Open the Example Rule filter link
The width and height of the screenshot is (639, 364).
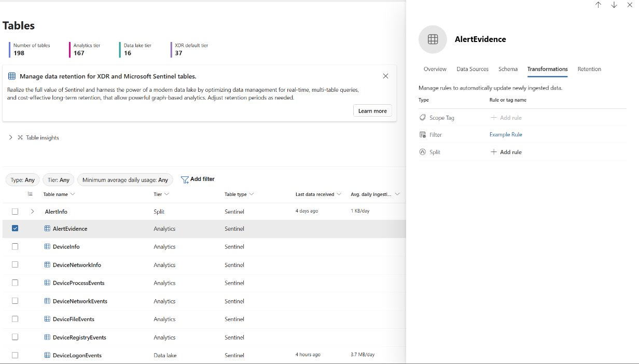[x=506, y=135]
